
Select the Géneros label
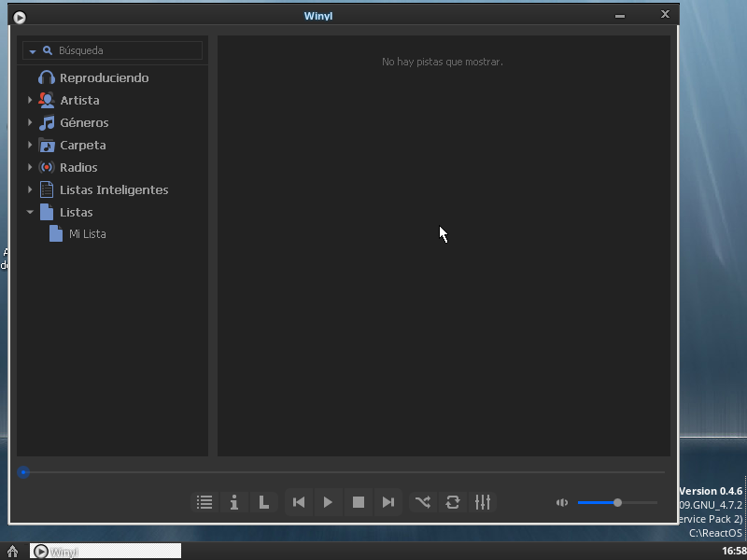click(84, 123)
